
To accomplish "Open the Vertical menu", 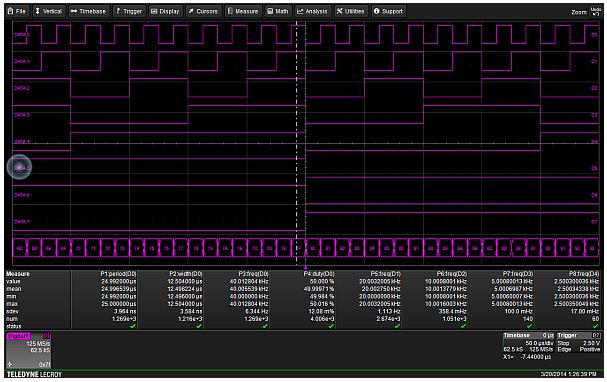I will click(48, 11).
